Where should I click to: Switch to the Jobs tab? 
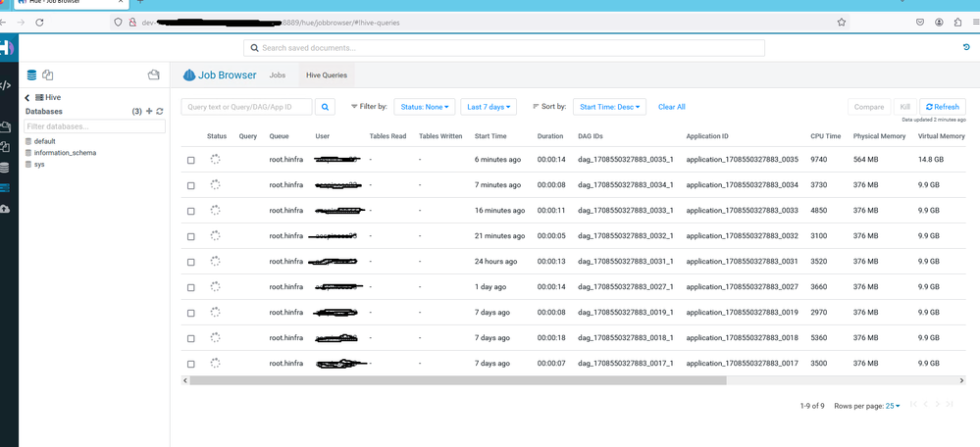(x=278, y=74)
